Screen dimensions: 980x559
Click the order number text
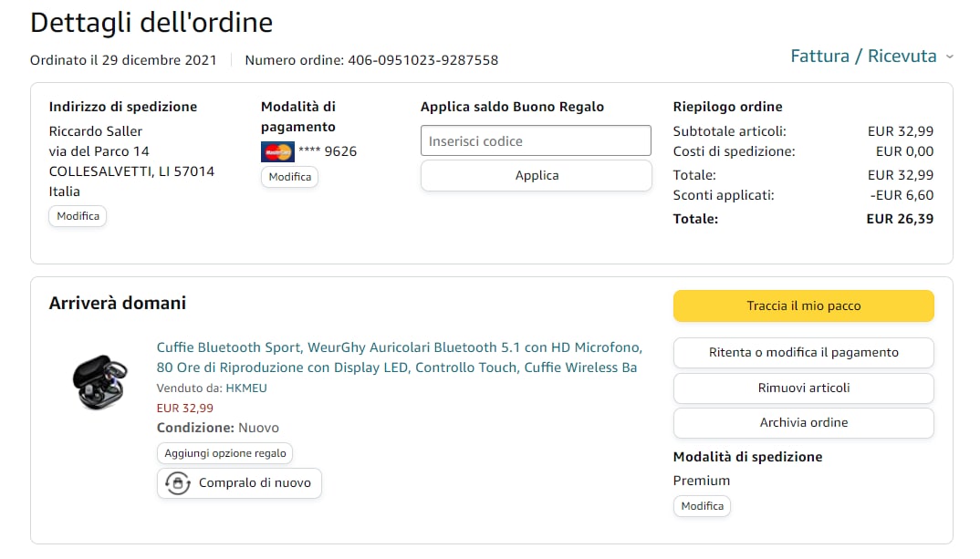click(x=371, y=60)
